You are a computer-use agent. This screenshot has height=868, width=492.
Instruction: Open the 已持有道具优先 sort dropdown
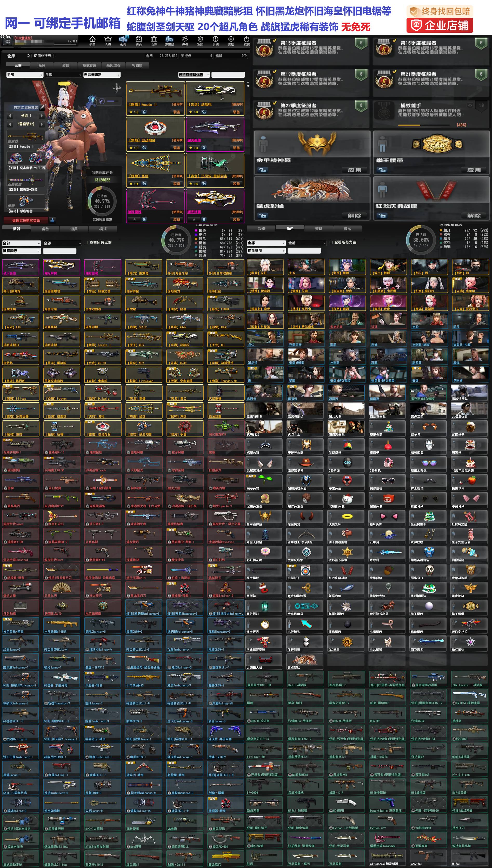(194, 75)
